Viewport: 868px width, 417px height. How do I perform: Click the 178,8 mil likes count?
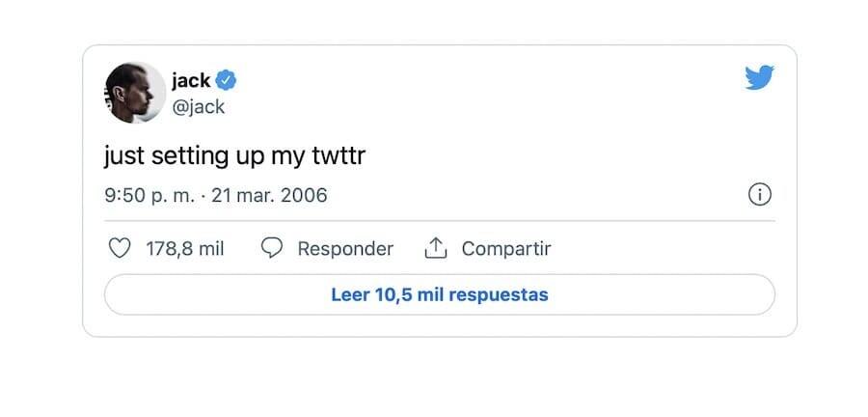(185, 249)
